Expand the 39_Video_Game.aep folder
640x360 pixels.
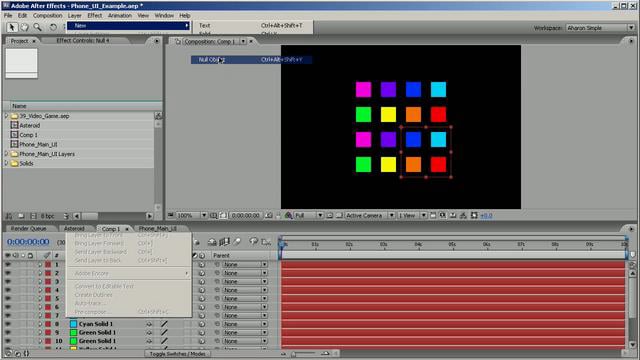coord(6,116)
